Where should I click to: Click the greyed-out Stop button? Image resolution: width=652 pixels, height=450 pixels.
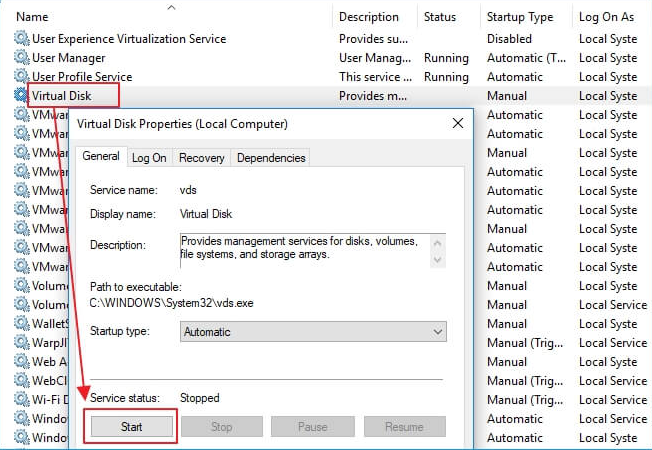click(x=222, y=427)
